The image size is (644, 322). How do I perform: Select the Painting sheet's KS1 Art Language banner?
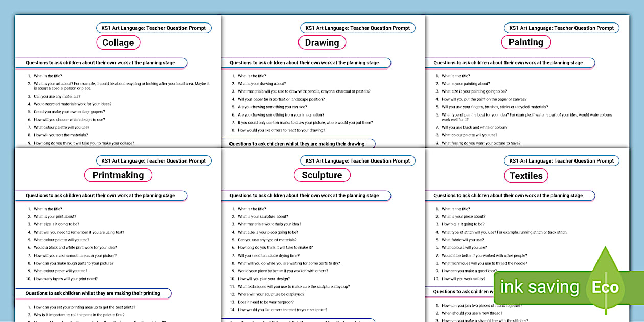point(561,28)
